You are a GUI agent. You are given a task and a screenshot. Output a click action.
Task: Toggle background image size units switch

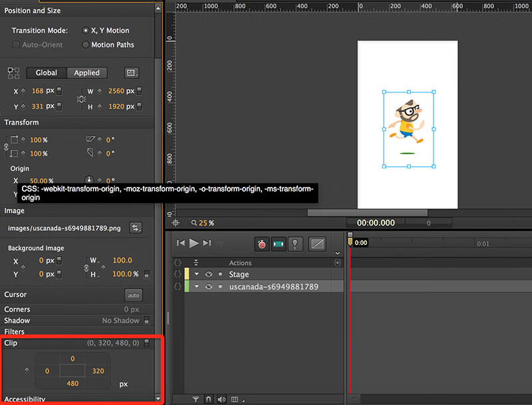point(146,274)
